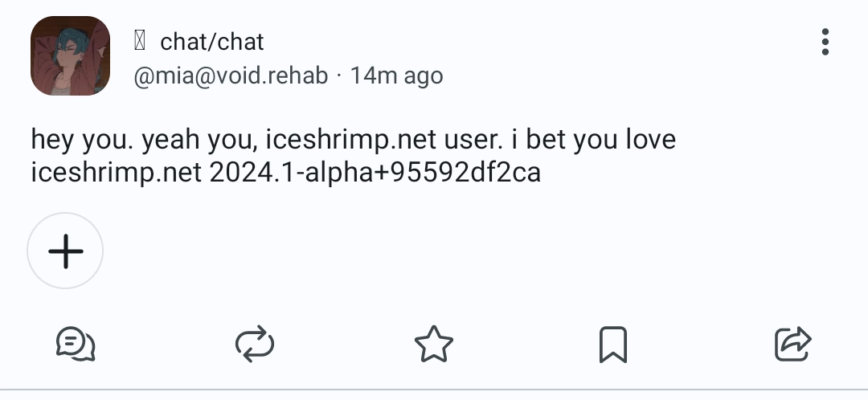Open the chat/chat display name profile
The image size is (868, 400).
pos(212,41)
